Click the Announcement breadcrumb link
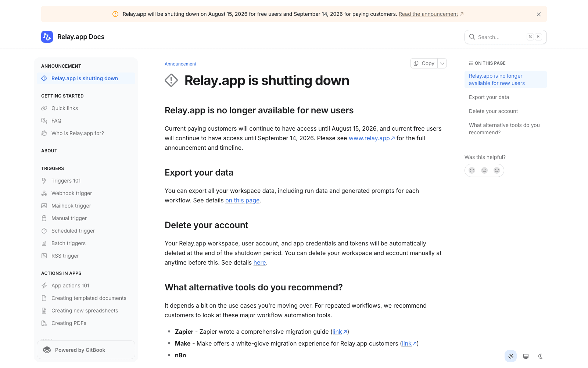Viewport: 588px width, 368px height. point(180,64)
